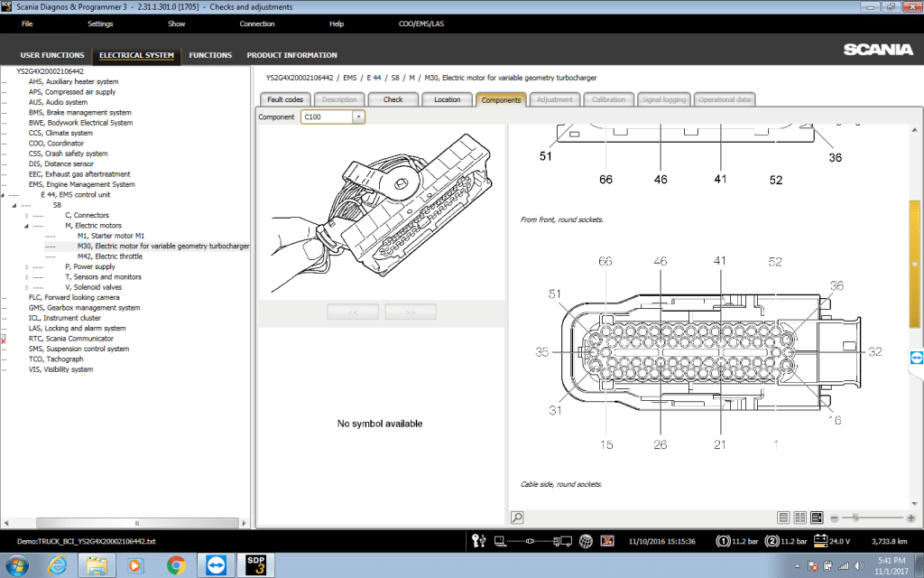Select M42, Electric throttle in the tree
The height and width of the screenshot is (578, 924).
coord(109,256)
